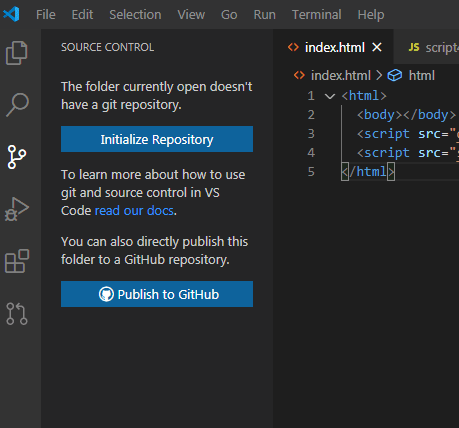Collapse the html tag fold arrow on line 1

point(330,96)
